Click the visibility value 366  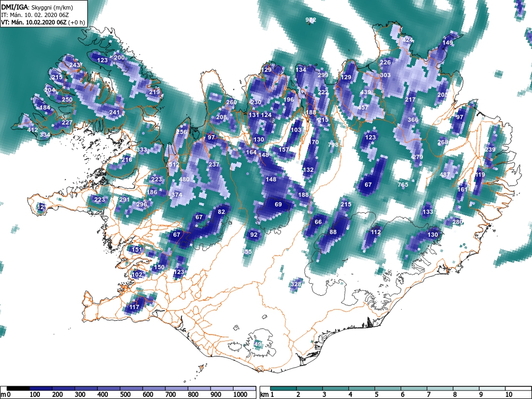(x=413, y=120)
